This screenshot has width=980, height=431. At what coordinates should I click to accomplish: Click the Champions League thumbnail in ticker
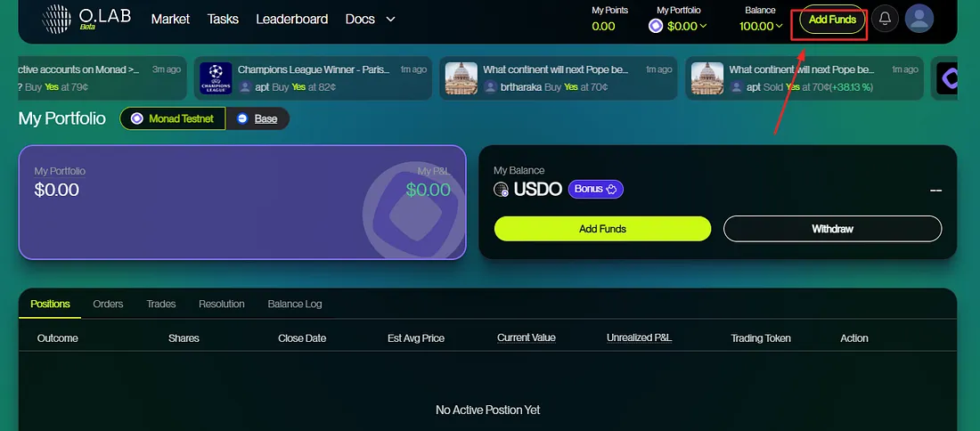click(x=216, y=78)
